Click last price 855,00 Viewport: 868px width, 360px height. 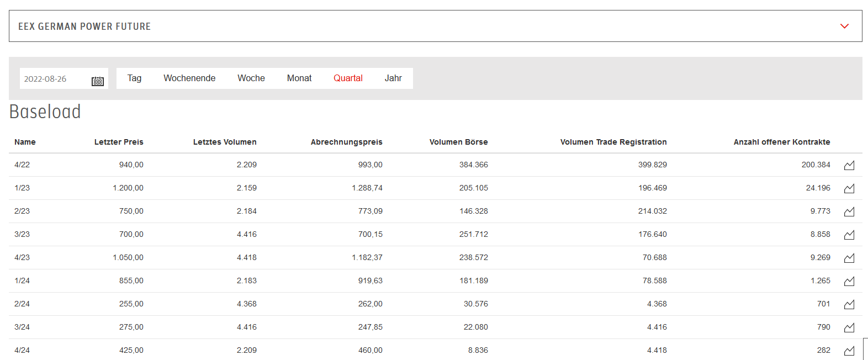131,280
